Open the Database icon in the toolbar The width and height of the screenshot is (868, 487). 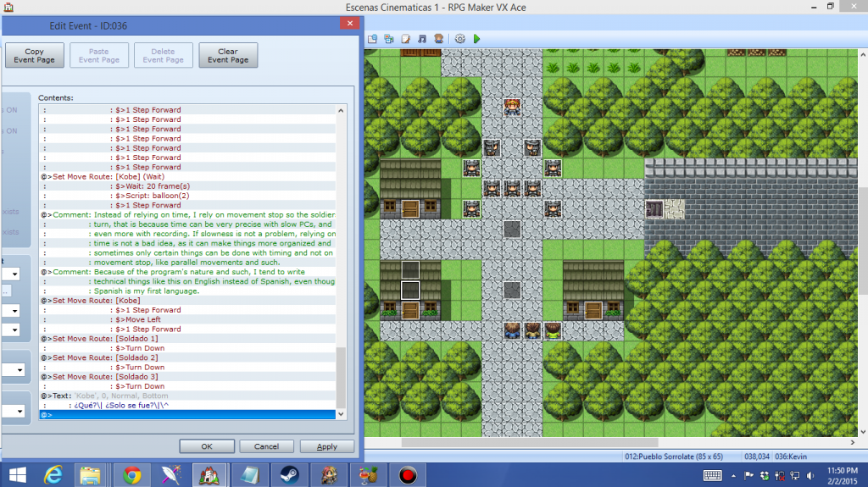(x=372, y=39)
